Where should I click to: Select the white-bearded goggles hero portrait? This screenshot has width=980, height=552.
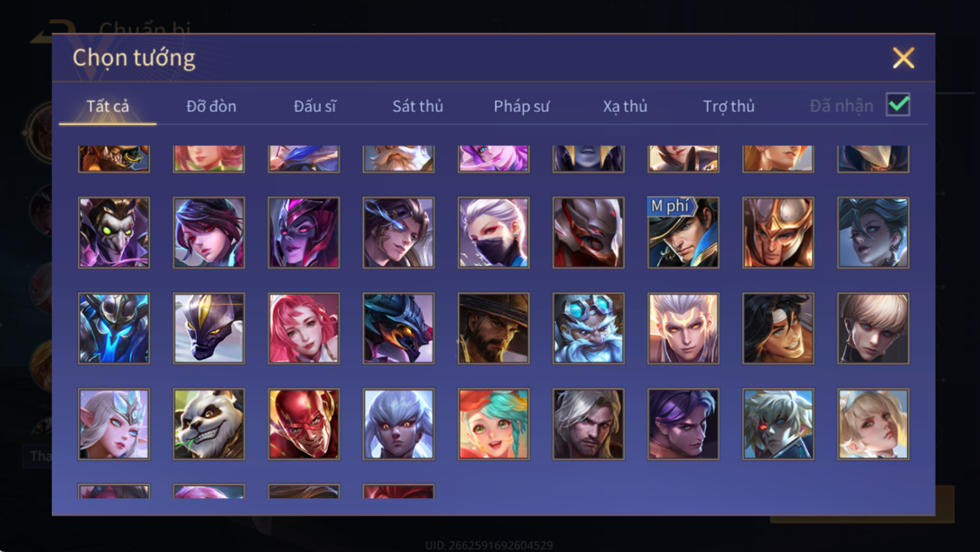[x=588, y=329]
